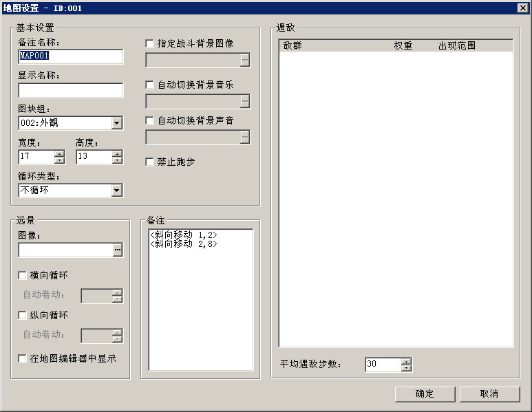The width and height of the screenshot is (532, 412).
Task: Click the 权重 column header
Action: pos(411,45)
